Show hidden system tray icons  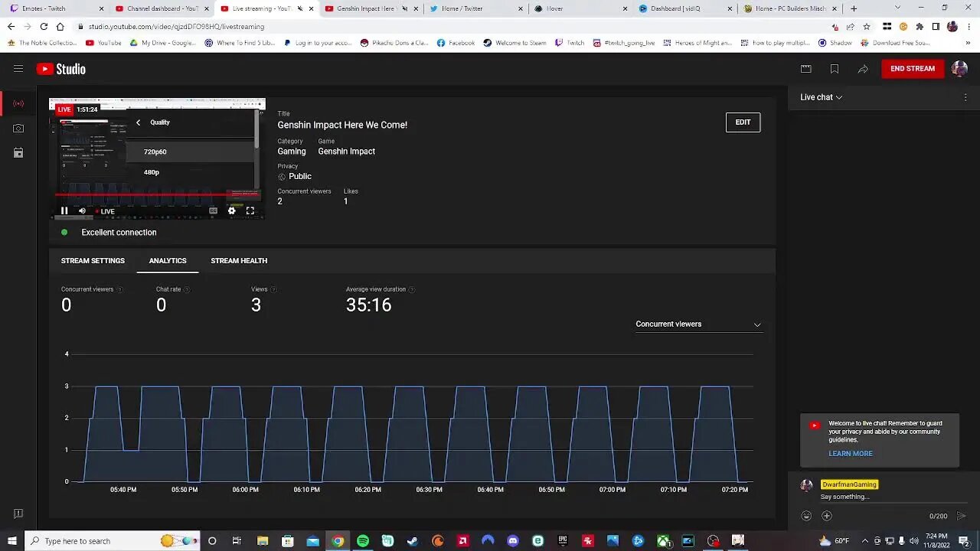click(865, 541)
